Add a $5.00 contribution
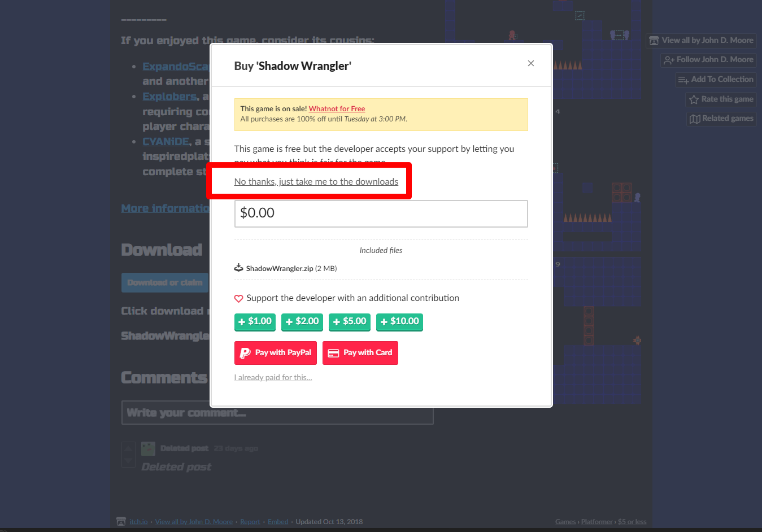 coord(350,321)
